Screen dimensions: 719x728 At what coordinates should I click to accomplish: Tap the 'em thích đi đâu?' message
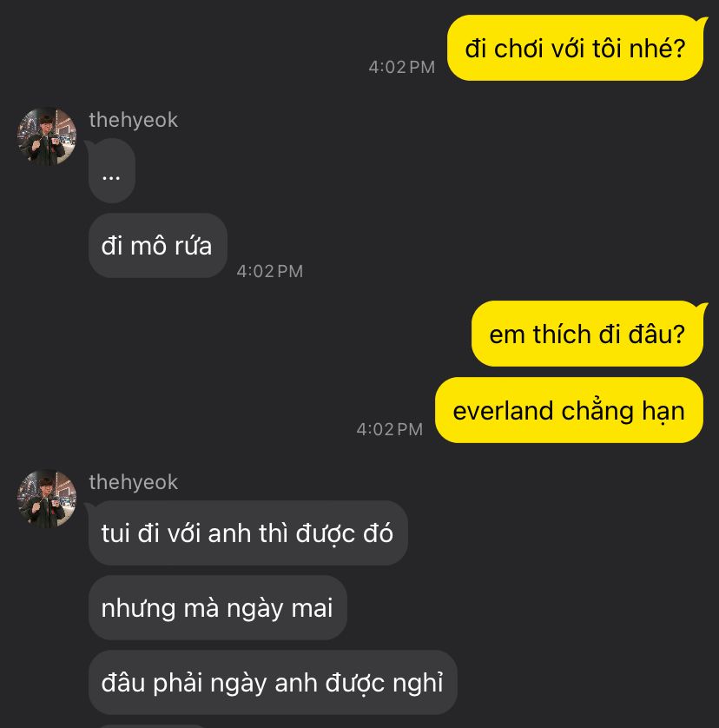[x=587, y=334]
